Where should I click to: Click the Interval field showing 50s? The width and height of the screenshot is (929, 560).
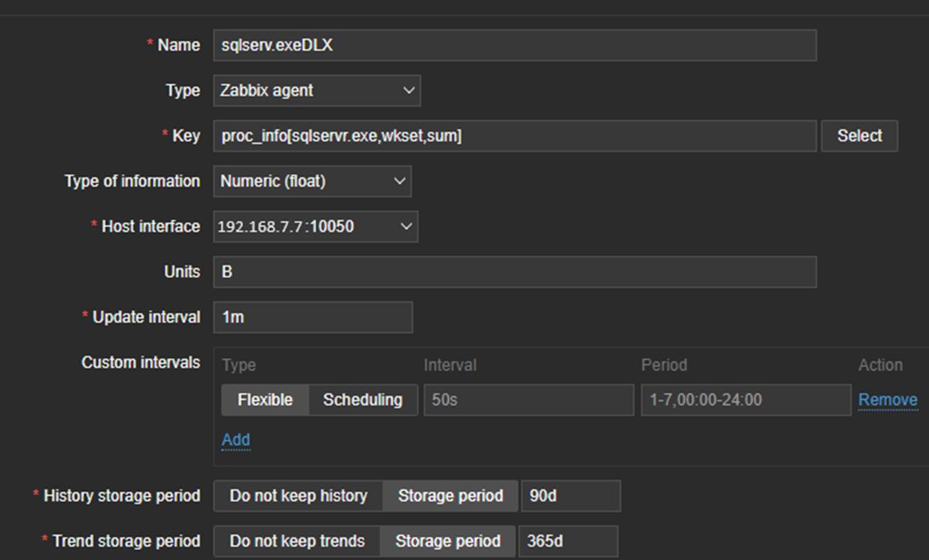[x=528, y=400]
